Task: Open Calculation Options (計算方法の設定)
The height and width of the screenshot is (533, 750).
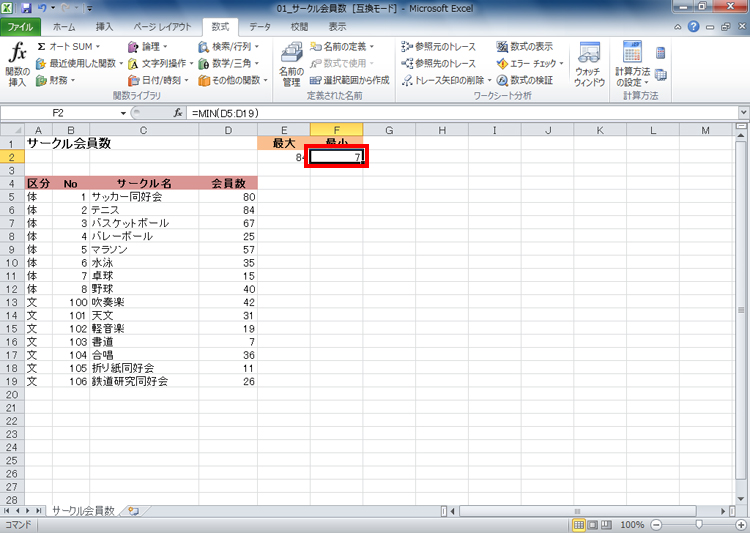Action: click(632, 65)
